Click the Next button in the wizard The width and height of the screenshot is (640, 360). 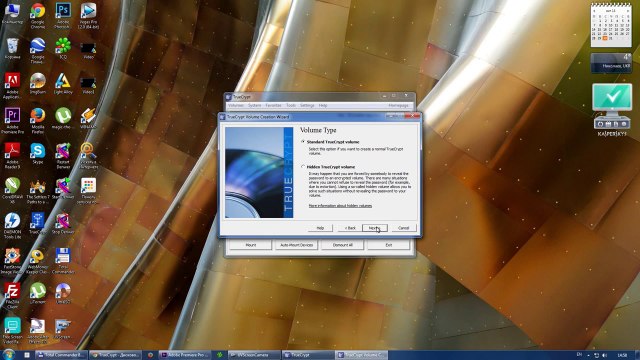pos(374,228)
